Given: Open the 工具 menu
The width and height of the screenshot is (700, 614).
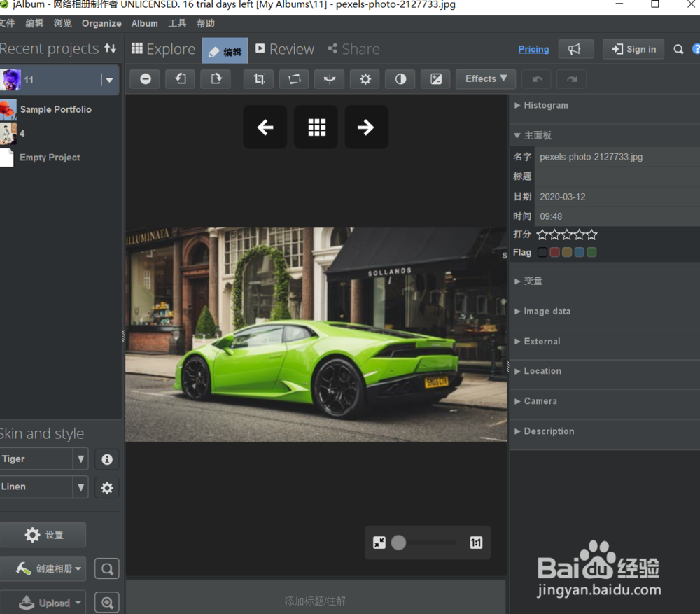Looking at the screenshot, I should click(x=177, y=23).
